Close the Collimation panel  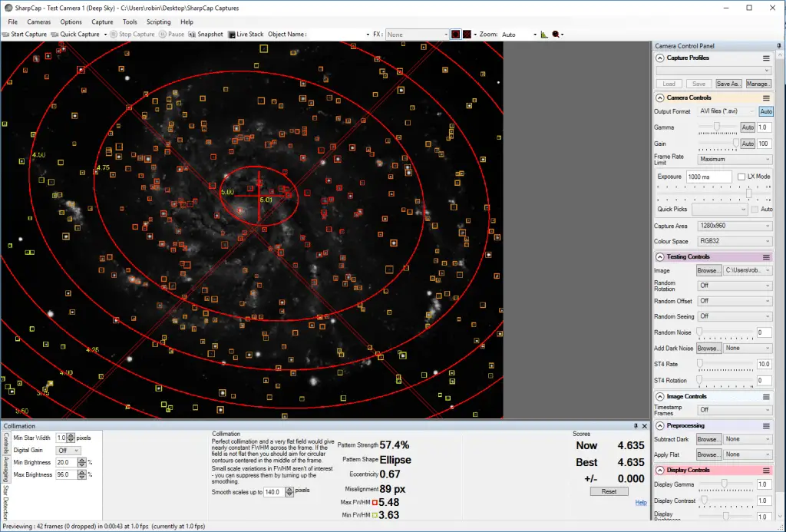tap(645, 426)
